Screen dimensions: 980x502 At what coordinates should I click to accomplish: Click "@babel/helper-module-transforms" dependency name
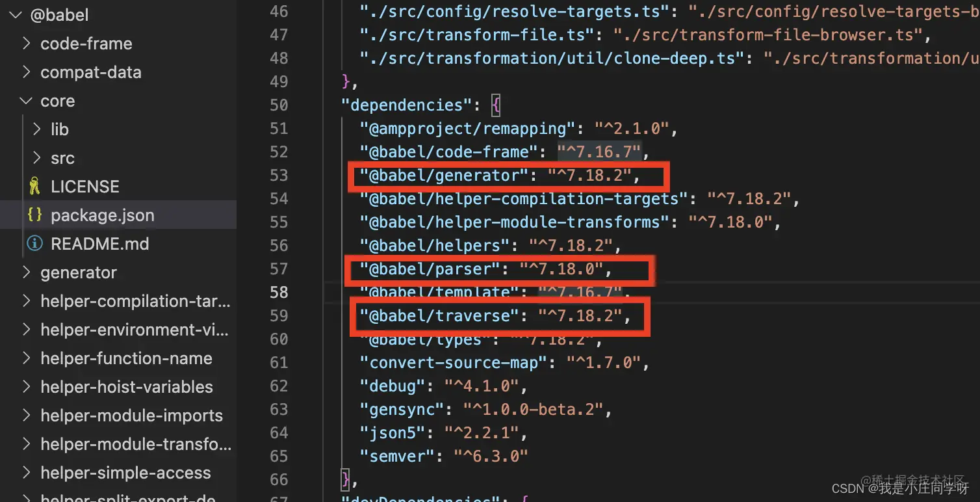515,222
